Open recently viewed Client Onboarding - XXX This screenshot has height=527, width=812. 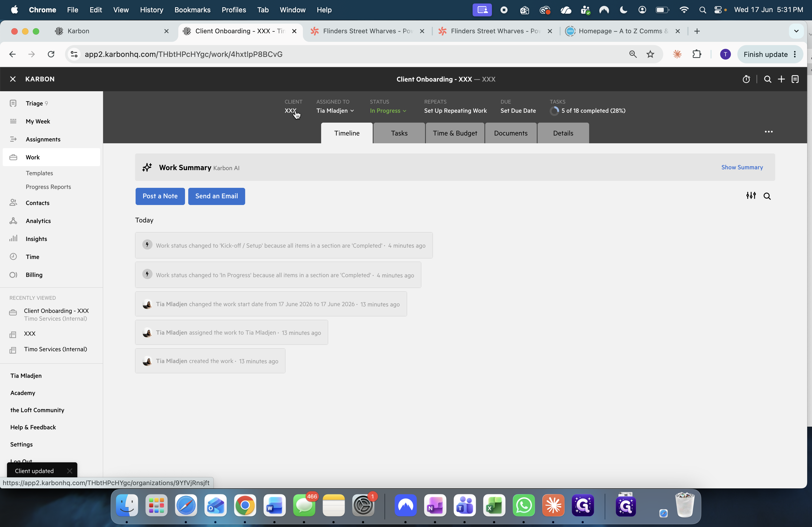56,314
